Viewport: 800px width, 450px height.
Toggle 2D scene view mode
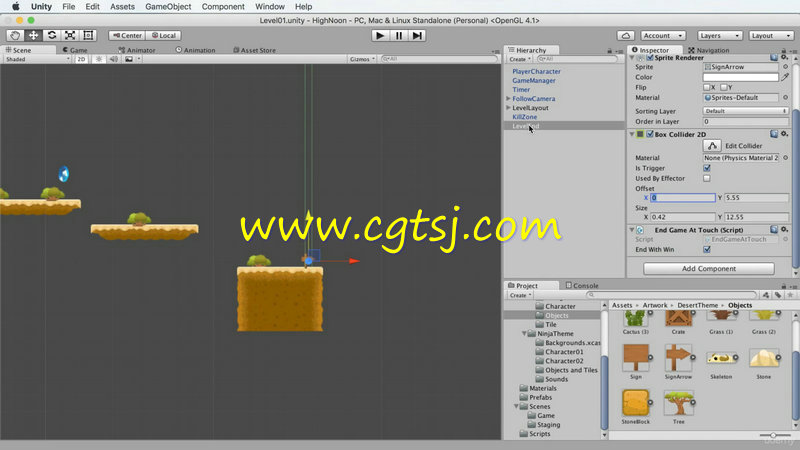pos(81,59)
